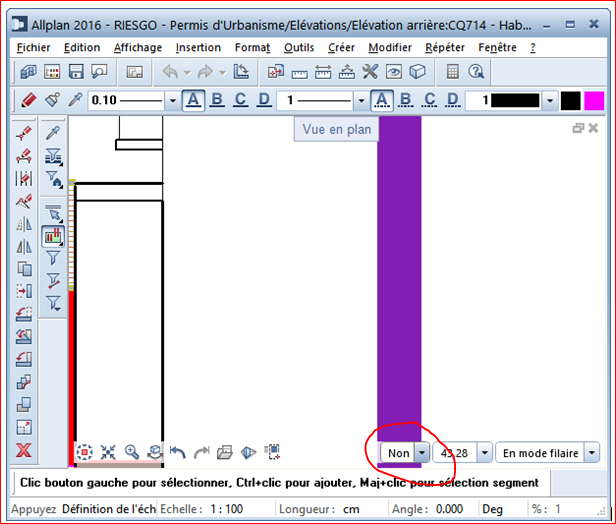Open the calculator icon

(453, 72)
